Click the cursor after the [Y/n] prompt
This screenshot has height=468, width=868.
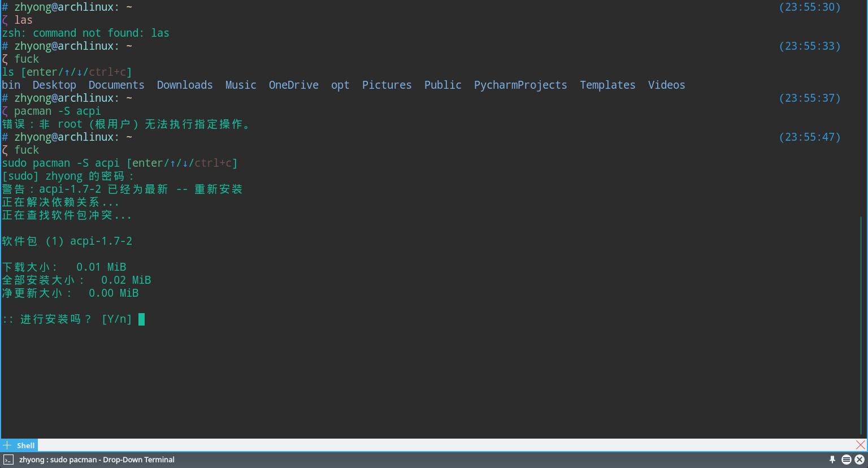[141, 319]
